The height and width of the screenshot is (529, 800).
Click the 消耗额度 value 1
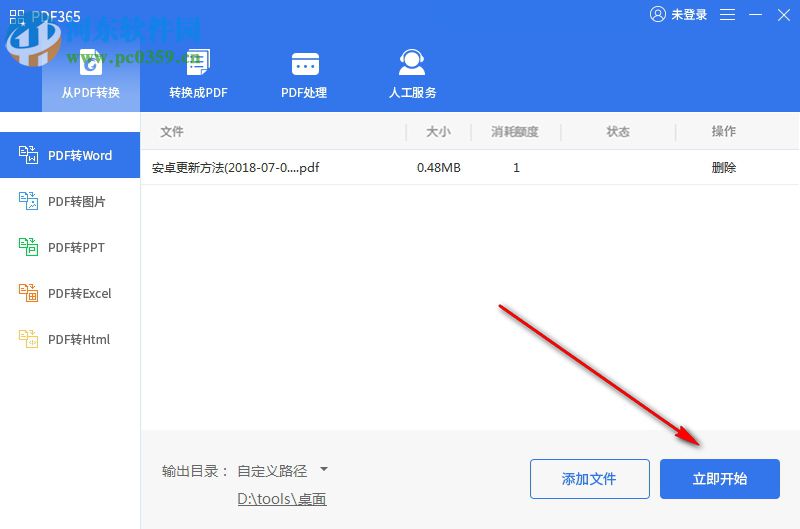point(516,167)
